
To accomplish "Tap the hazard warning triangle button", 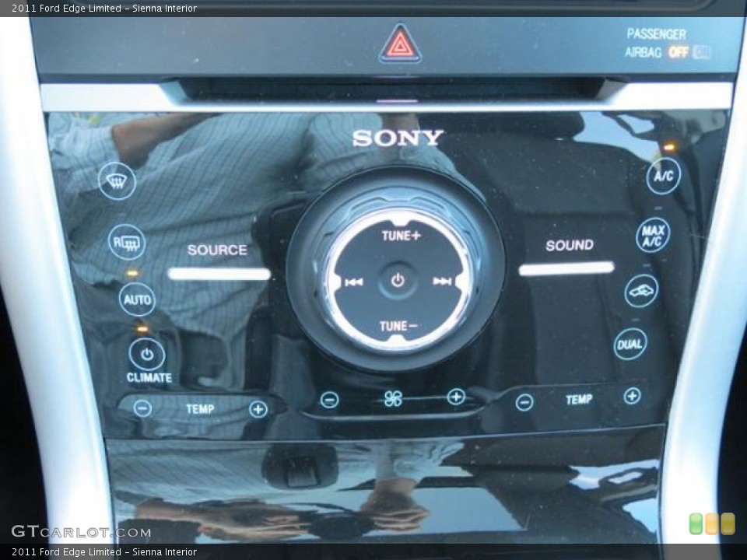I will point(400,44).
